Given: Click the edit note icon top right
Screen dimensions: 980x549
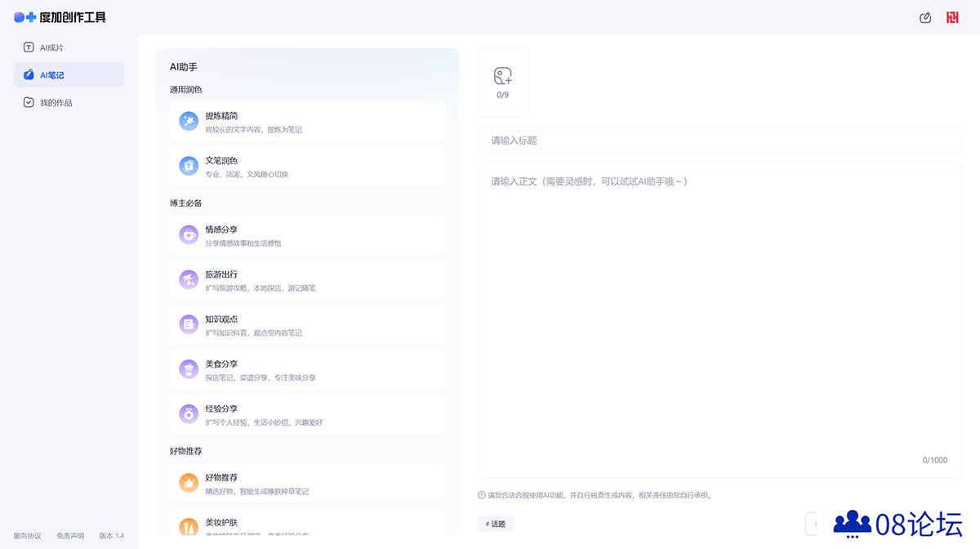Looking at the screenshot, I should 925,17.
